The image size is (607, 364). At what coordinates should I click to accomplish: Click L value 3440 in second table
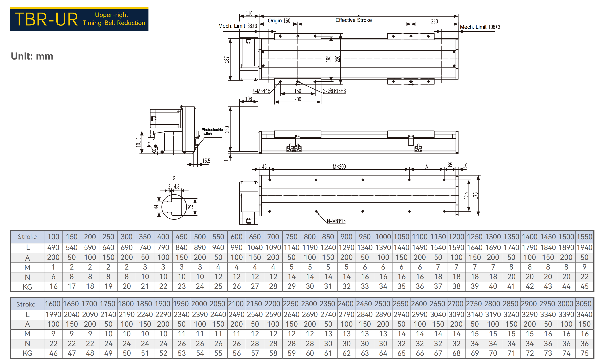[584, 314]
